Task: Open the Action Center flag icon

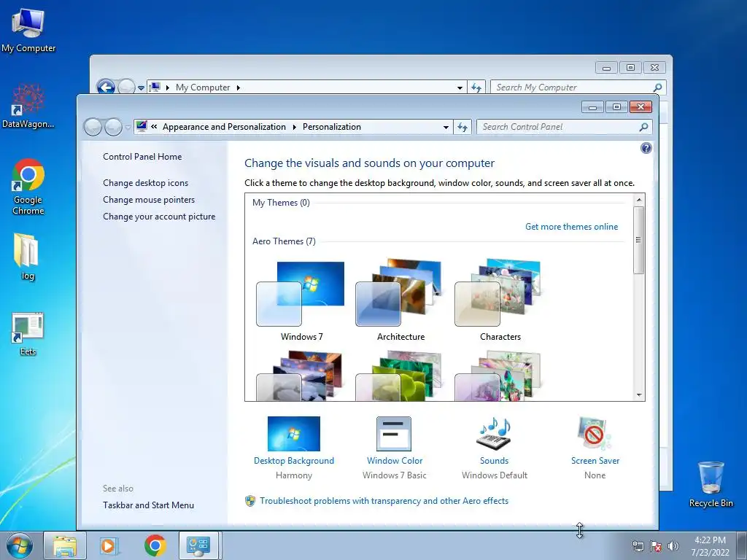Action: click(x=656, y=546)
